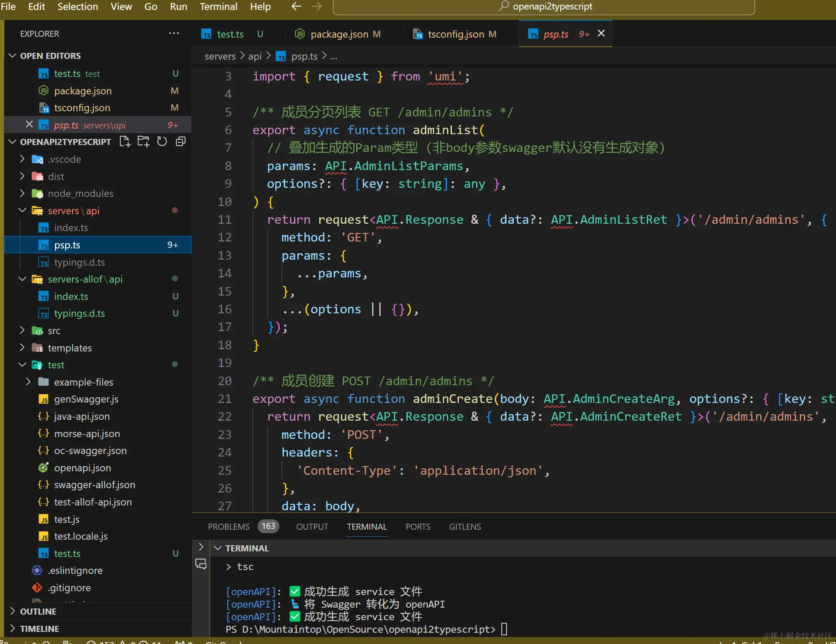Open the File menu
This screenshot has height=644, width=836.
coord(8,6)
